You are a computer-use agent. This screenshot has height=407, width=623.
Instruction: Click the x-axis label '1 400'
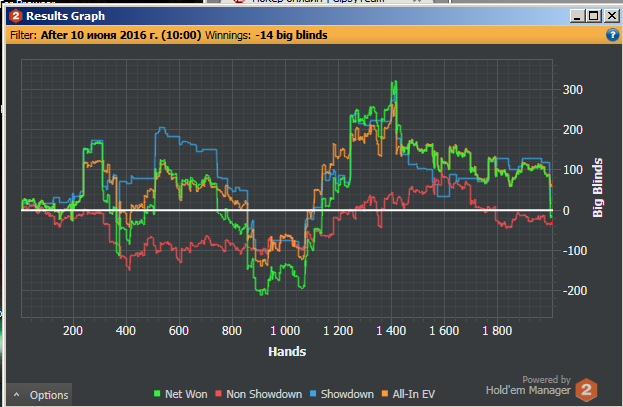[391, 330]
